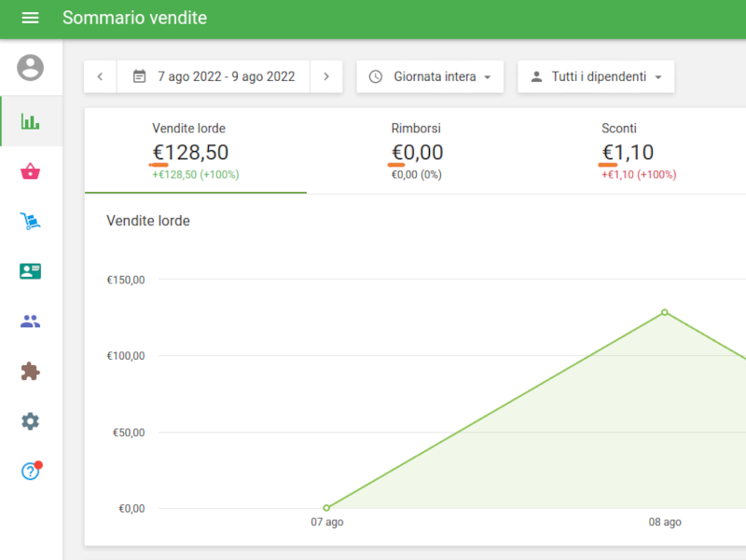Open inventory management cart icon
This screenshot has height=560, width=746.
(x=31, y=222)
